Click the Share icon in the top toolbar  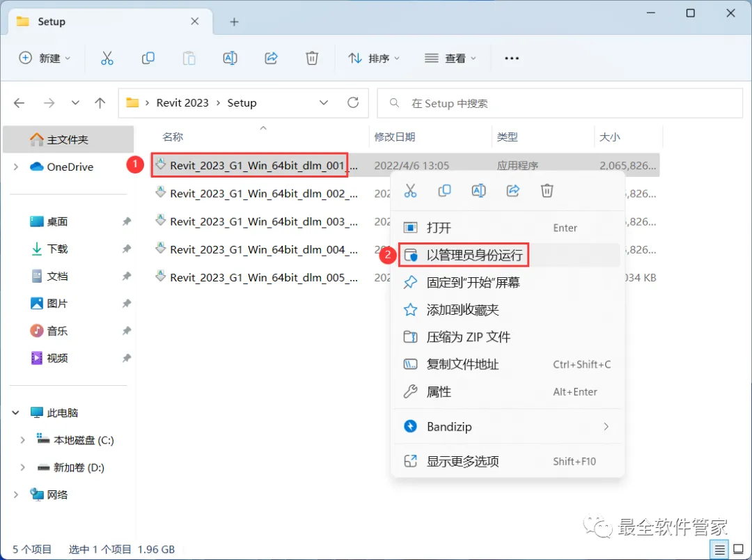(x=272, y=58)
